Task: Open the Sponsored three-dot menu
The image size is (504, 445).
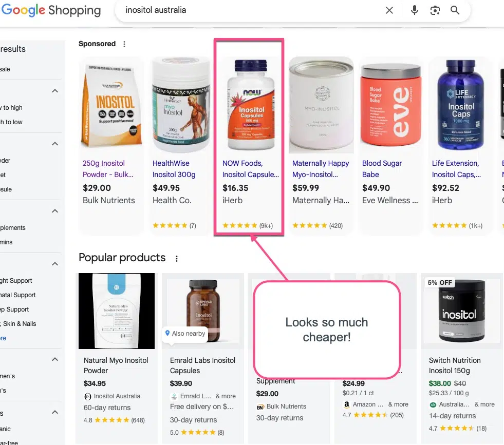Action: [124, 44]
